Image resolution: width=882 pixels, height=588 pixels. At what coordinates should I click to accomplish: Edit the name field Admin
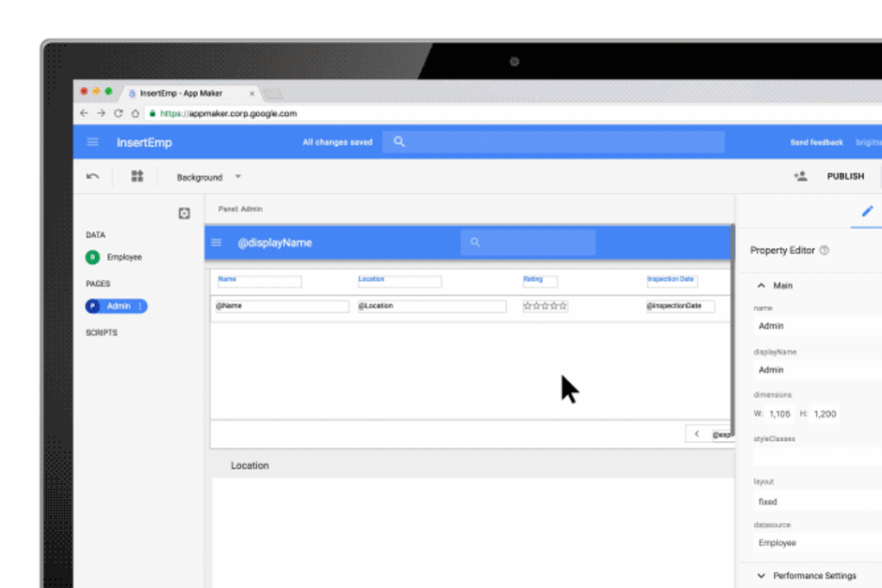click(x=818, y=326)
